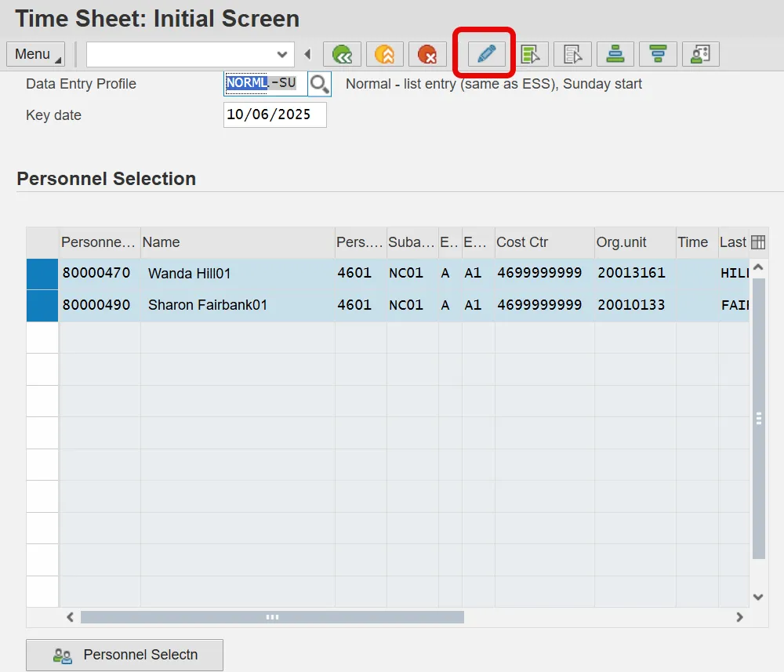Screen dimensions: 784x672
Task: Click the select-all corner cell of table
Action: (x=42, y=242)
